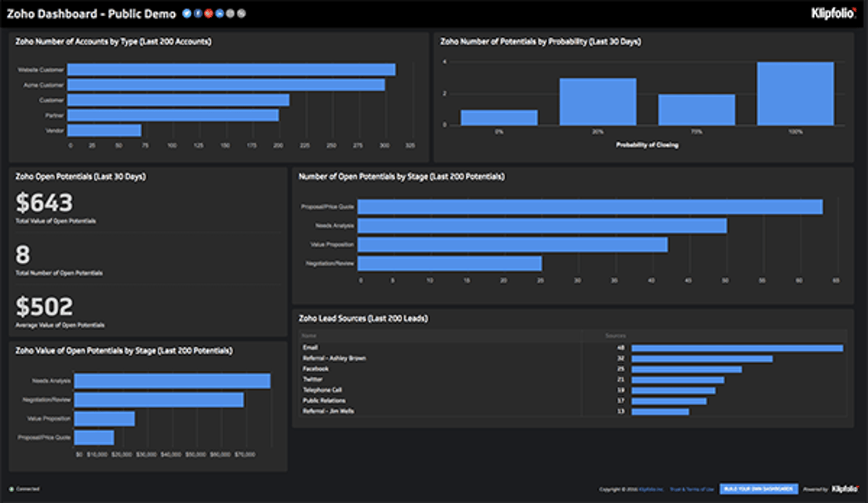Click the Facebook share icon in header

[x=198, y=14]
